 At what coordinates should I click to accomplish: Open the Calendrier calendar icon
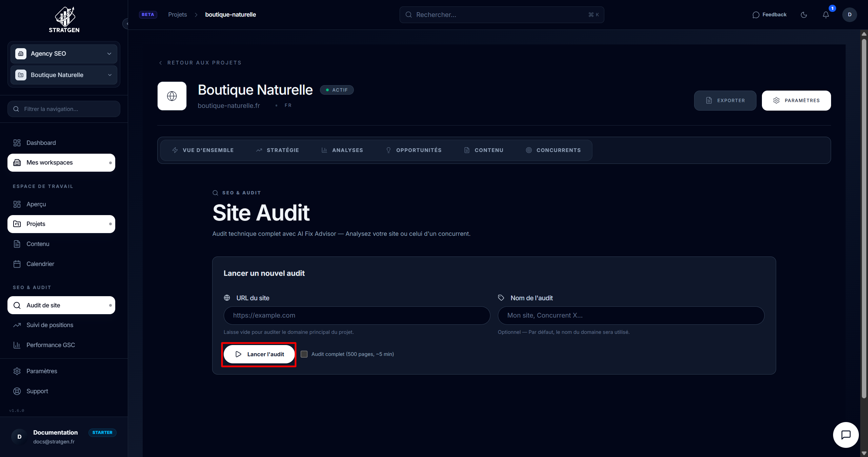(x=17, y=264)
